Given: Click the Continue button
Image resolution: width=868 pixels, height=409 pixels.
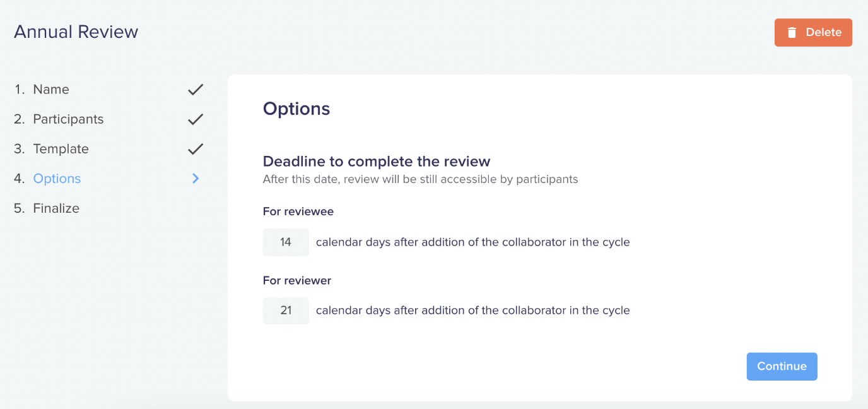Looking at the screenshot, I should [x=782, y=367].
